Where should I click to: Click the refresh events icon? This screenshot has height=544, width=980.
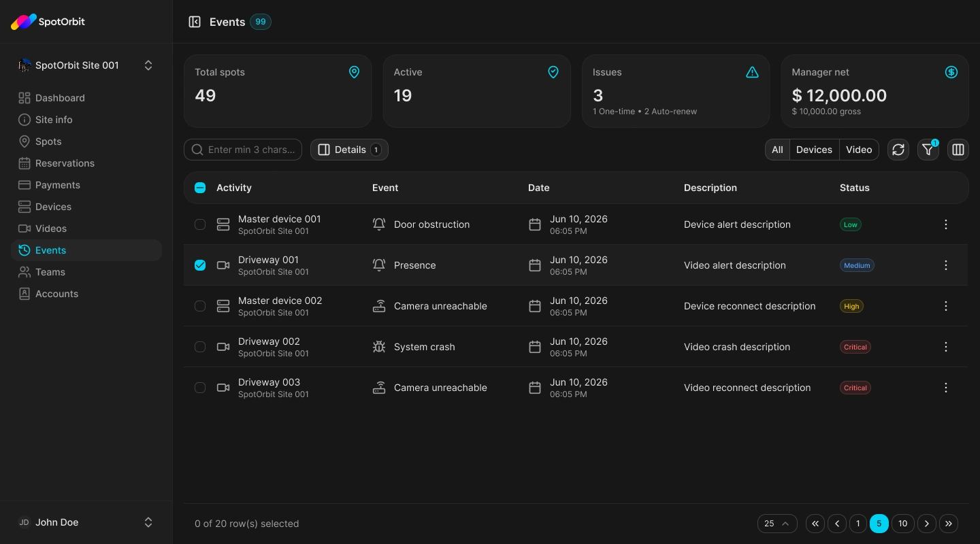click(x=898, y=150)
